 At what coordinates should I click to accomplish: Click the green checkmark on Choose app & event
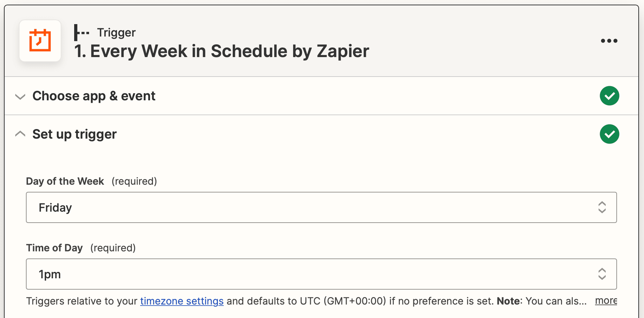click(x=609, y=95)
